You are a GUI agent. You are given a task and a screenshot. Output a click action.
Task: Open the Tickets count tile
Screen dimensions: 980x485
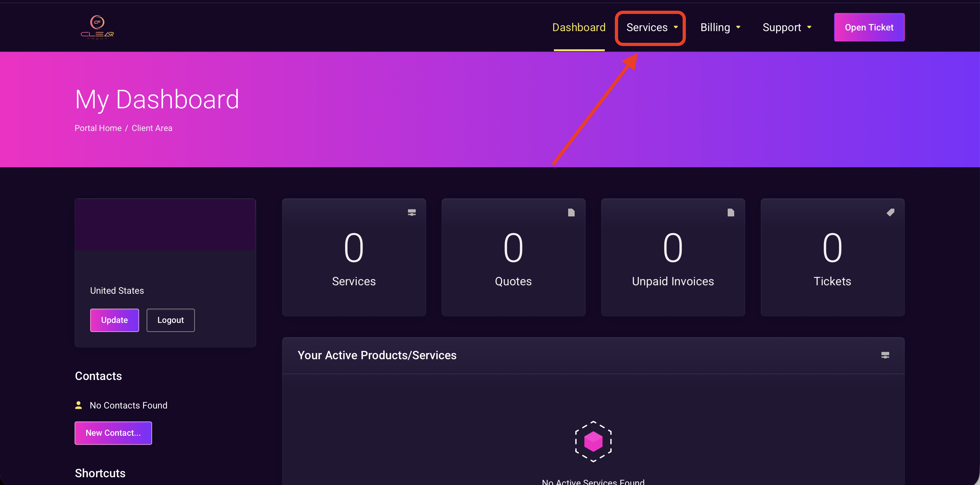click(832, 257)
